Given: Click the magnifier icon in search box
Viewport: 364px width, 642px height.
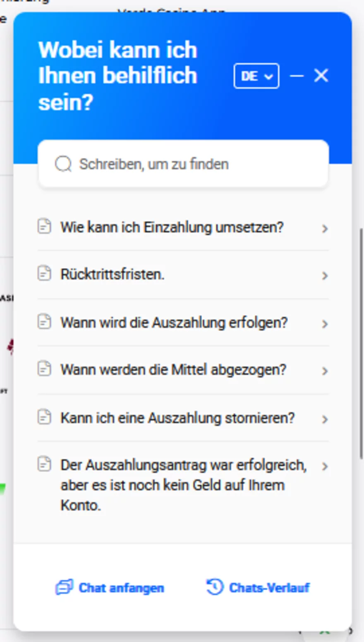Looking at the screenshot, I should pyautogui.click(x=63, y=164).
